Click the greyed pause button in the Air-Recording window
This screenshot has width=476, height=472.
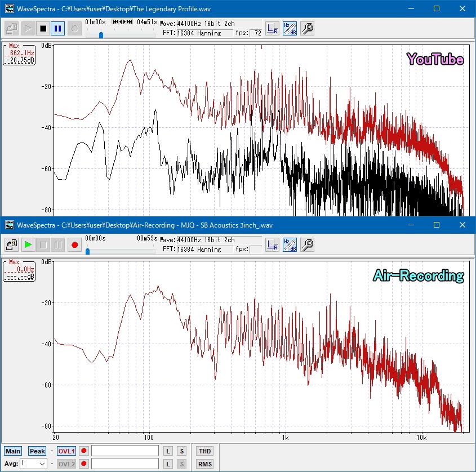[57, 244]
